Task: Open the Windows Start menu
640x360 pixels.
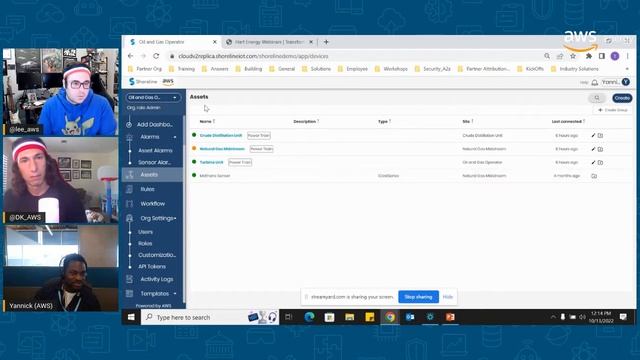Action: tap(131, 317)
